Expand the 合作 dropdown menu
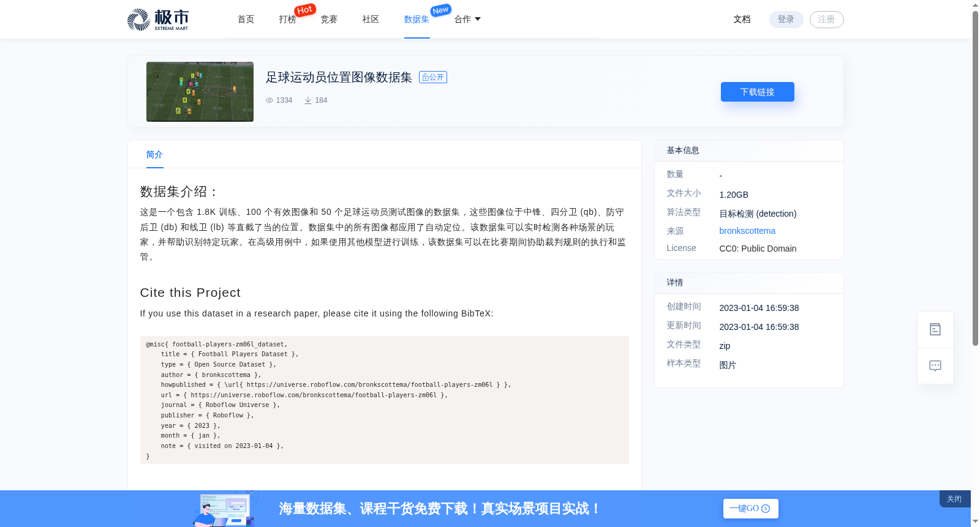 coord(467,20)
